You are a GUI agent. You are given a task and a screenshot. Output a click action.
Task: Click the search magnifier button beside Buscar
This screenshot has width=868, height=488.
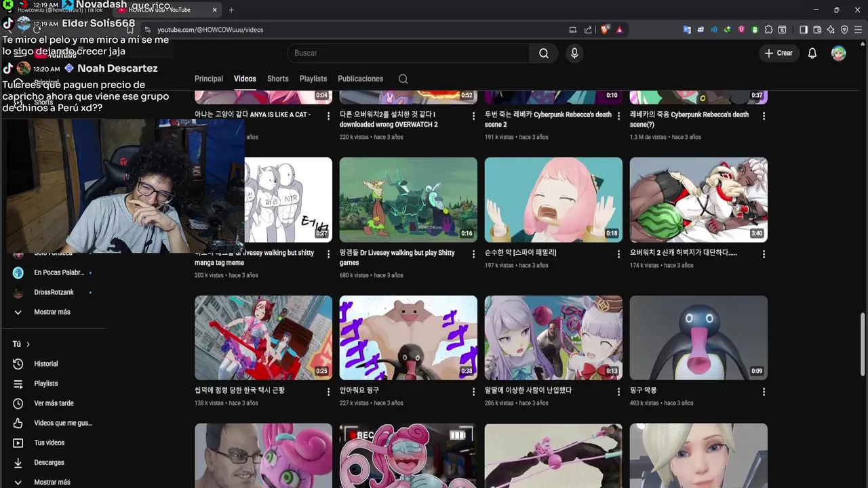(544, 53)
